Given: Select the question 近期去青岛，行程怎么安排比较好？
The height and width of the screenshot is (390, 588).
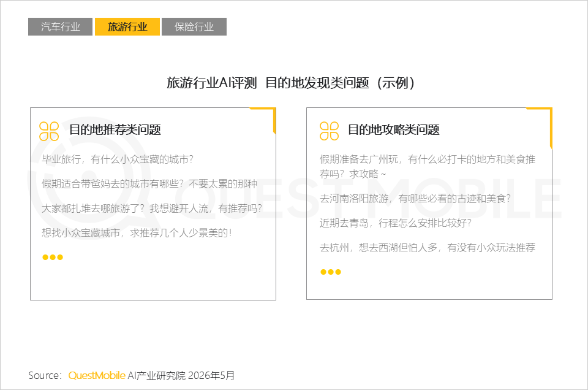Looking at the screenshot, I should click(x=396, y=223).
